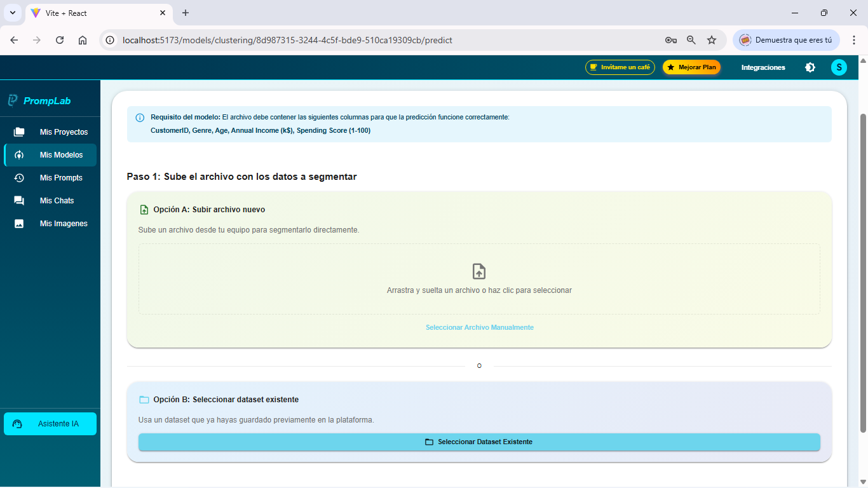
Task: Open Mis Imagenes section
Action: [x=50, y=224]
